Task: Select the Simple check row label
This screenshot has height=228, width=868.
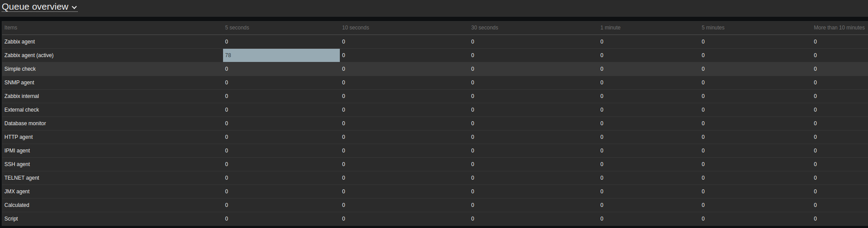Action: 20,69
